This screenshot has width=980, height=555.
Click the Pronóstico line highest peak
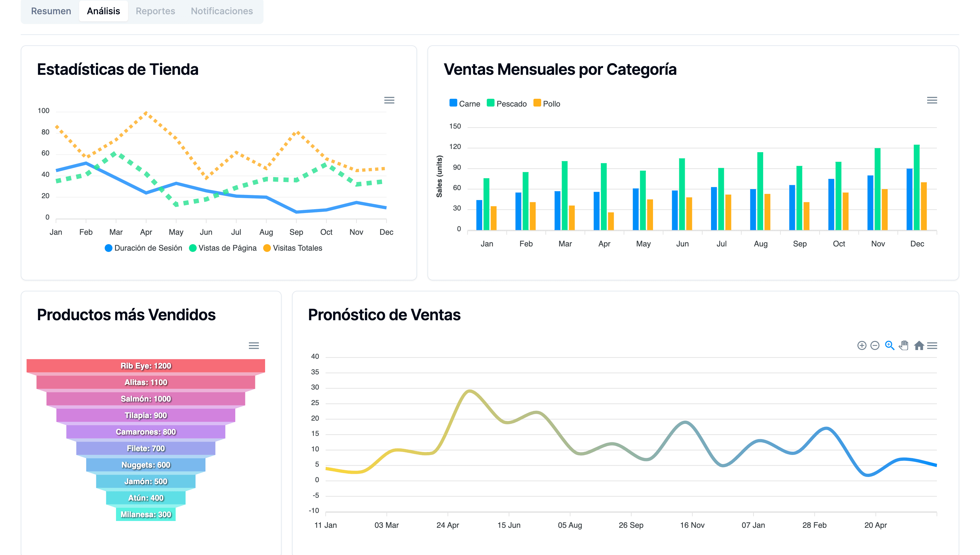470,391
